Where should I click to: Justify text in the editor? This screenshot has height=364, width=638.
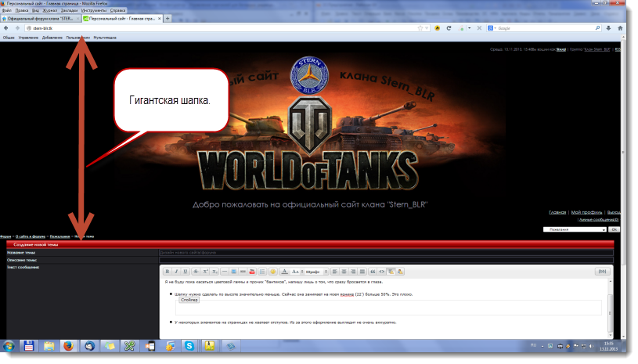point(362,272)
